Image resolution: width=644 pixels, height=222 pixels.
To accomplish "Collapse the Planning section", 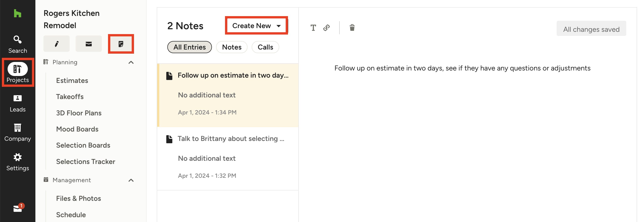I will (131, 62).
